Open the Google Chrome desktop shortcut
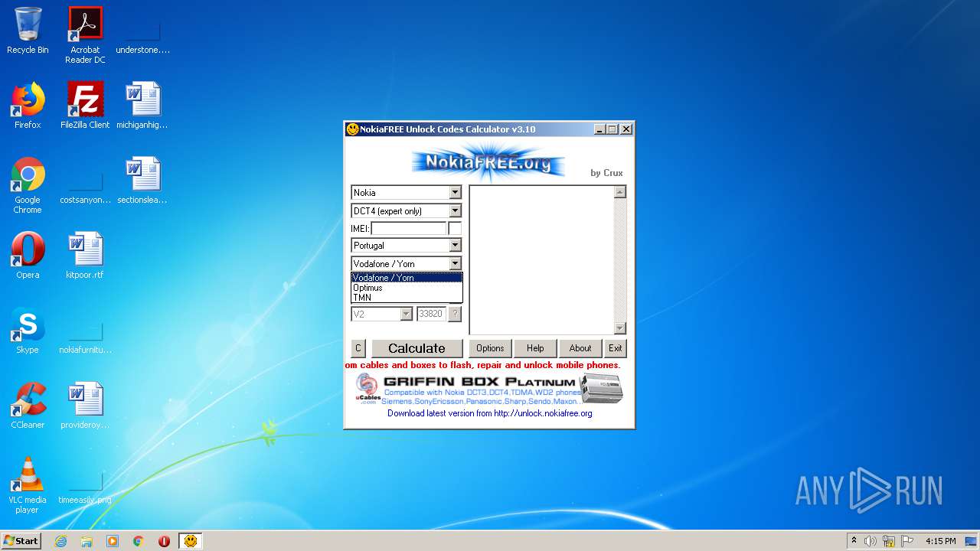Viewport: 980px width, 551px height. pos(28,185)
